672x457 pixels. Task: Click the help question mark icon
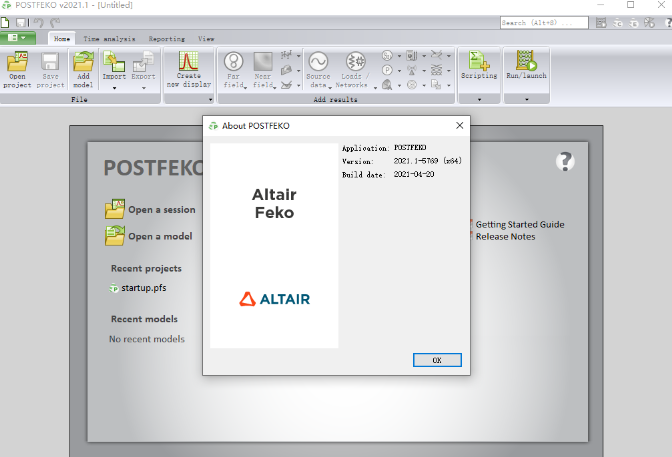(565, 161)
